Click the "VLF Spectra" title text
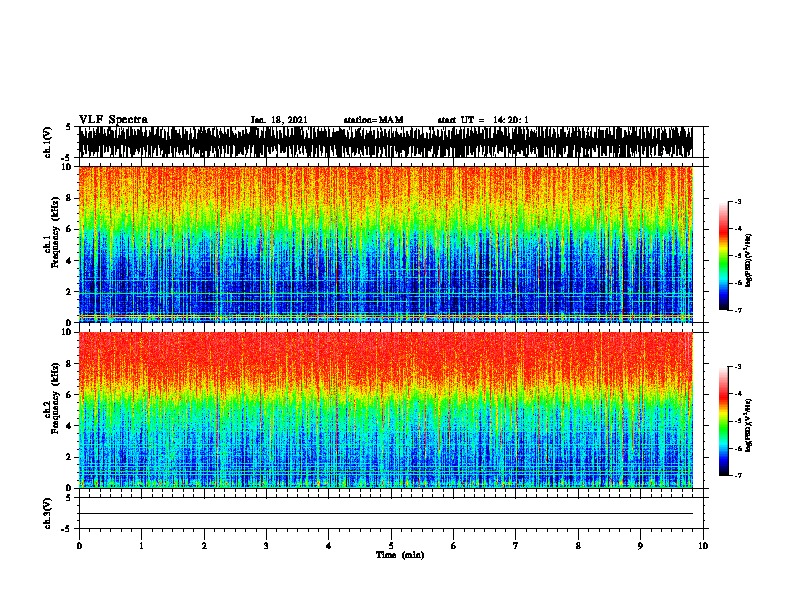This screenshot has height=612, width=792. point(113,119)
